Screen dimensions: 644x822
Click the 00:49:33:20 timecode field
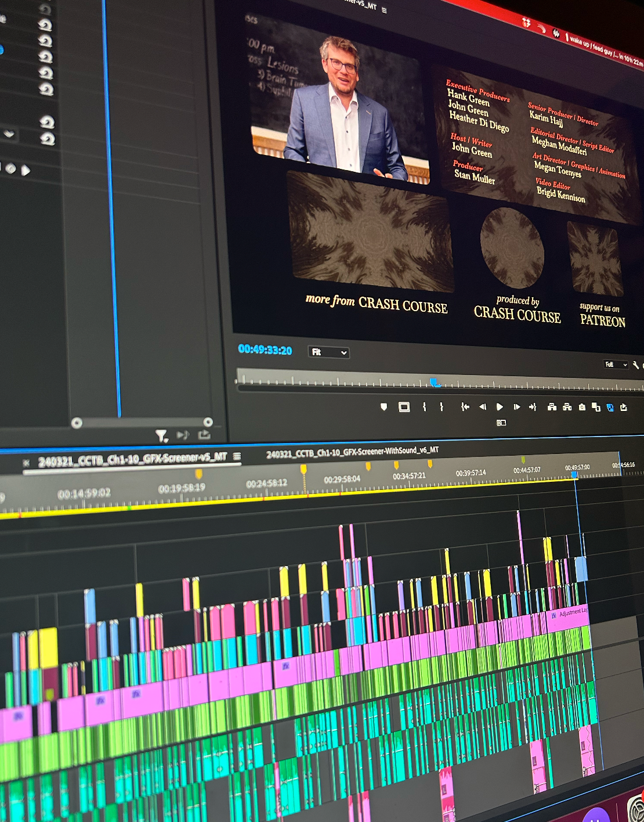pos(265,350)
